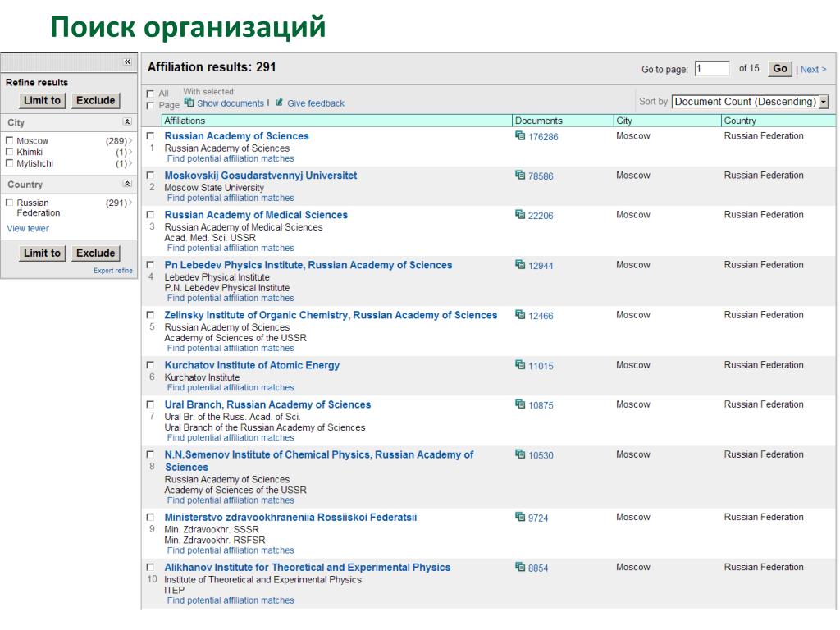Open Zelinsky Institute of Organic Chemistry link
This screenshot has width=840, height=630.
point(331,315)
